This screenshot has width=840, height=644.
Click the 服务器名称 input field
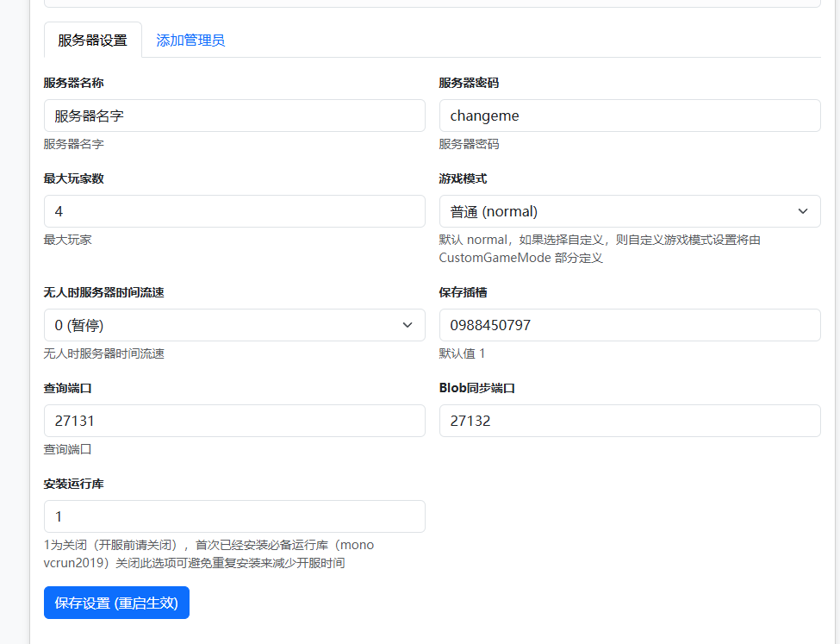[x=234, y=116]
